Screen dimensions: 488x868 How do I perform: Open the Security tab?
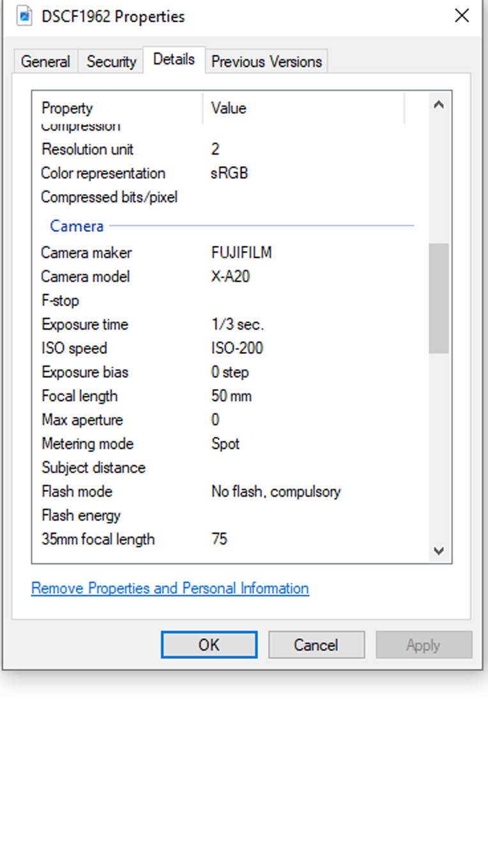point(111,62)
